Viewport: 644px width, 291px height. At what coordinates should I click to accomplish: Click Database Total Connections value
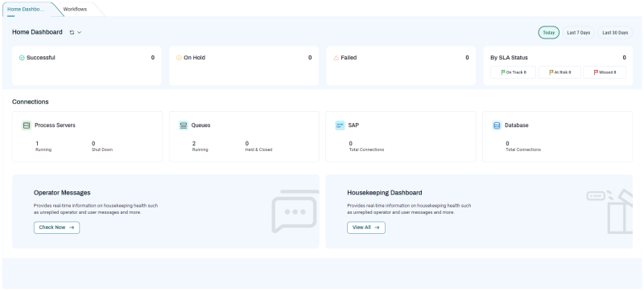508,143
